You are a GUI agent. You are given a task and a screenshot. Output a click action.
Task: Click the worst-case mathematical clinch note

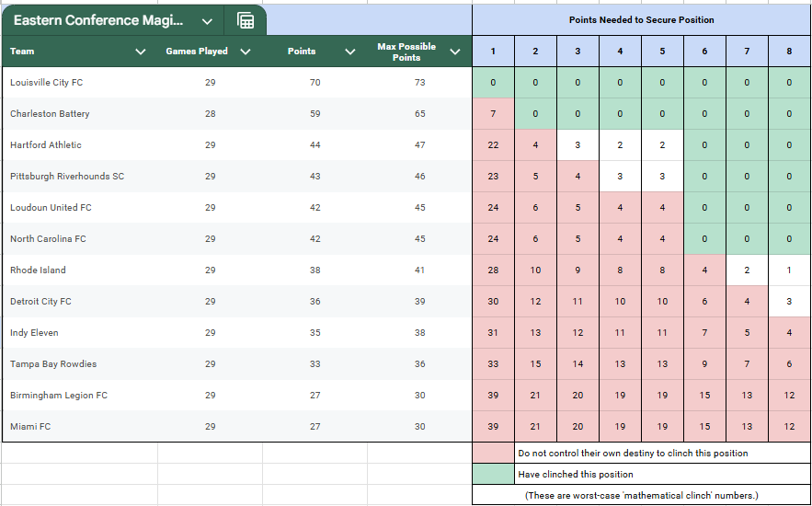(641, 495)
